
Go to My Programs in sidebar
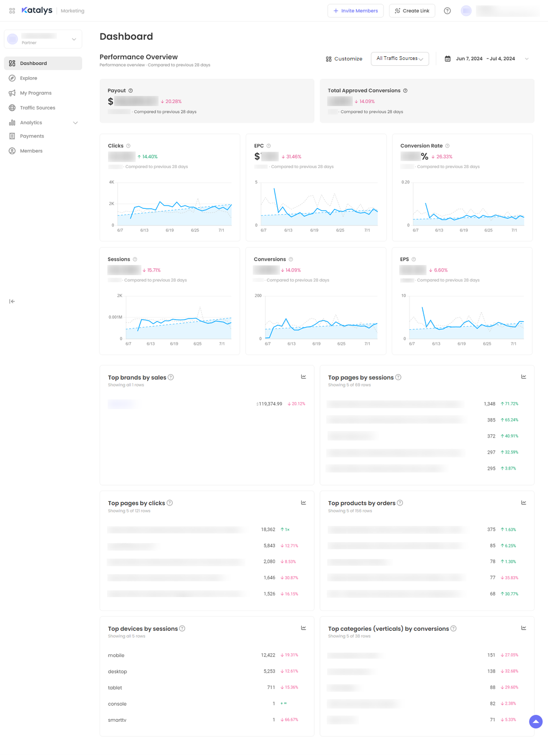click(36, 93)
